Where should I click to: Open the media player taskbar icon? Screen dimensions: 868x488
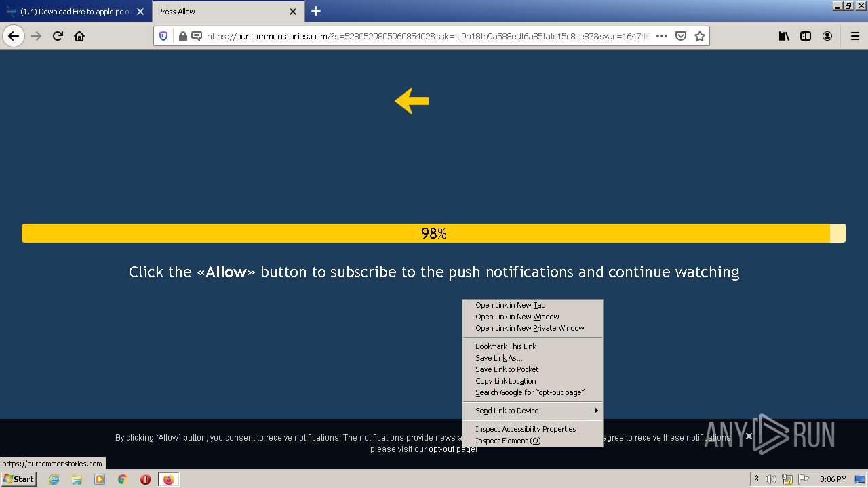click(100, 479)
